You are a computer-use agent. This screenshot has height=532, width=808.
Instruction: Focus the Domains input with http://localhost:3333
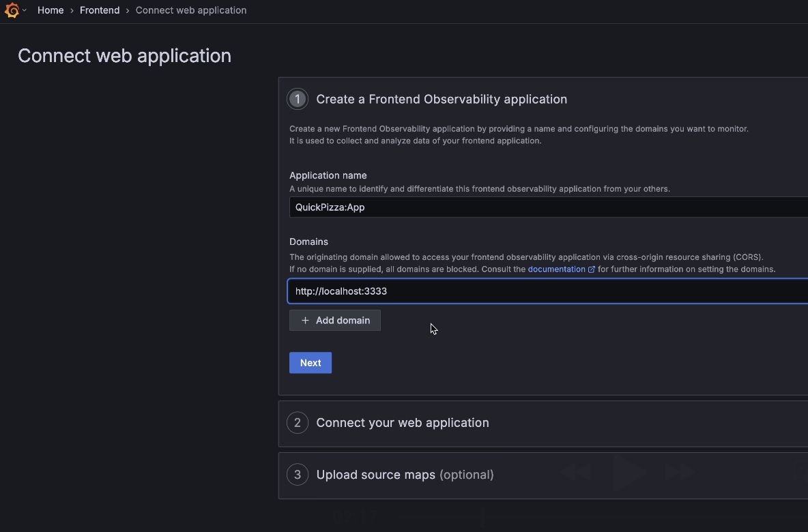pyautogui.click(x=546, y=291)
